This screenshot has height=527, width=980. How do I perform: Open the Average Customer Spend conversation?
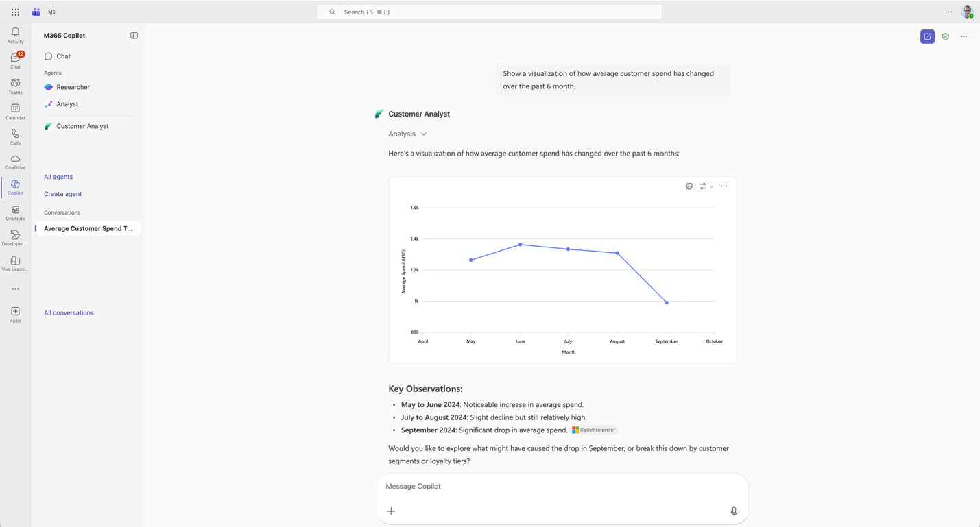tap(88, 228)
